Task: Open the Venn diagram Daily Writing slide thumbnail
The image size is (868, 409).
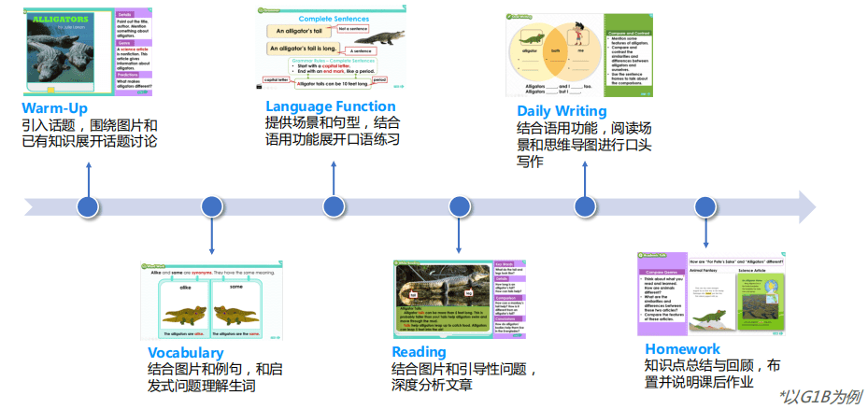Action: (579, 55)
